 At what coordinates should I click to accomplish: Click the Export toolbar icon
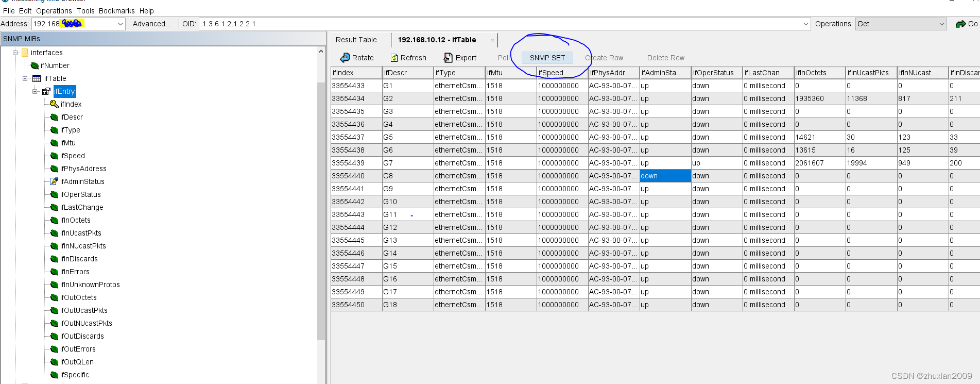pos(448,58)
